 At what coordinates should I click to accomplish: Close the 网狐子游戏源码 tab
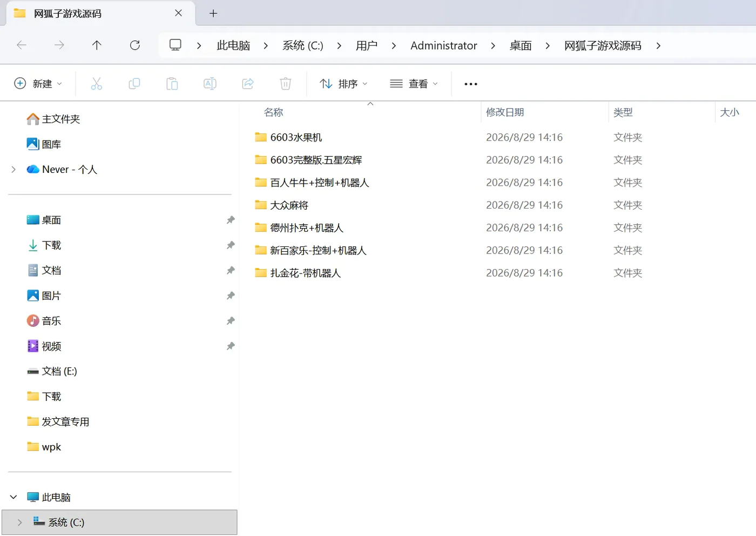click(179, 13)
